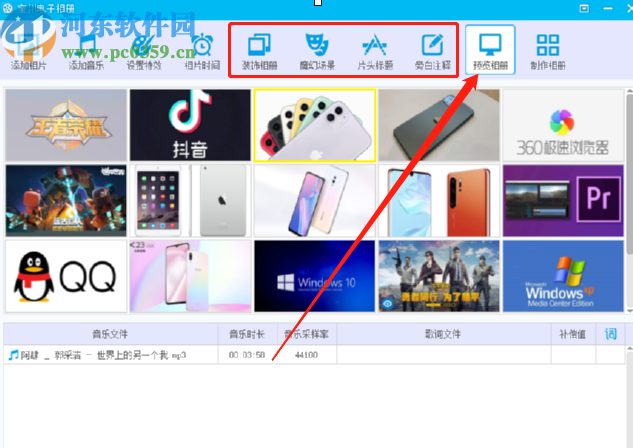Screen dimensions: 633x448
Task: Select the 王者荣耀 logo thumbnail
Action: 66,125
